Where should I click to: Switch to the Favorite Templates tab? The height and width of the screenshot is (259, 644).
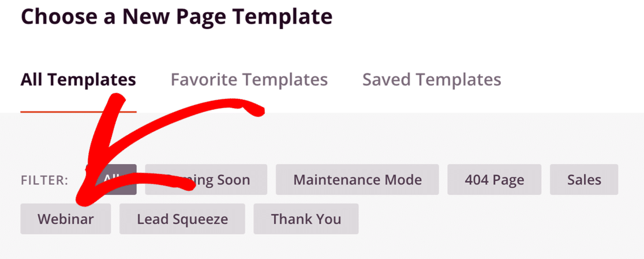click(x=249, y=79)
